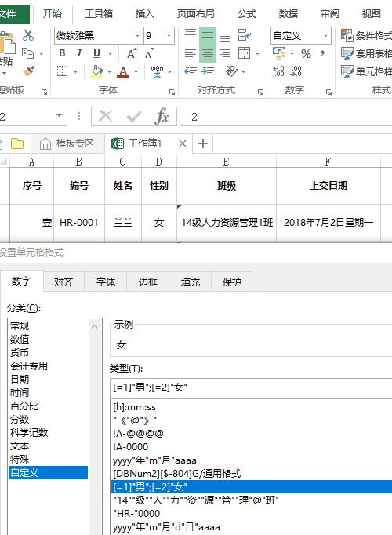
Task: Toggle Italic formatting
Action: pyautogui.click(x=79, y=53)
